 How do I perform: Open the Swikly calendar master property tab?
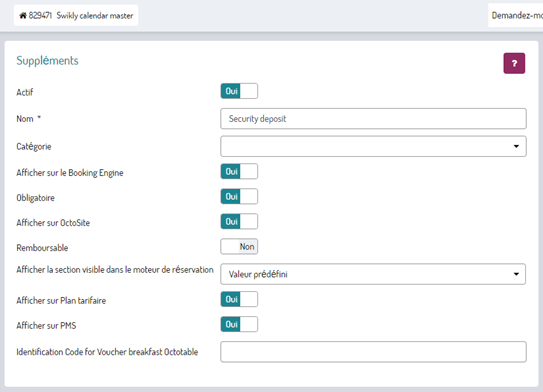coord(76,16)
